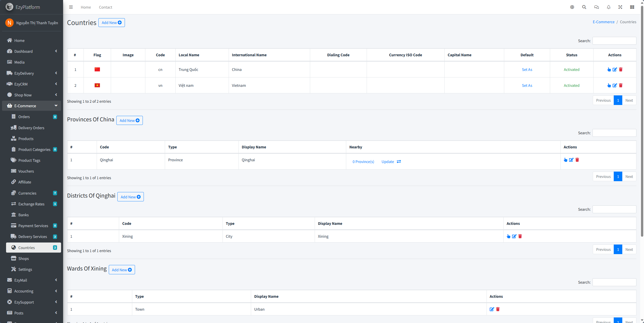
Task: Open the grid apps icon
Action: [x=632, y=7]
